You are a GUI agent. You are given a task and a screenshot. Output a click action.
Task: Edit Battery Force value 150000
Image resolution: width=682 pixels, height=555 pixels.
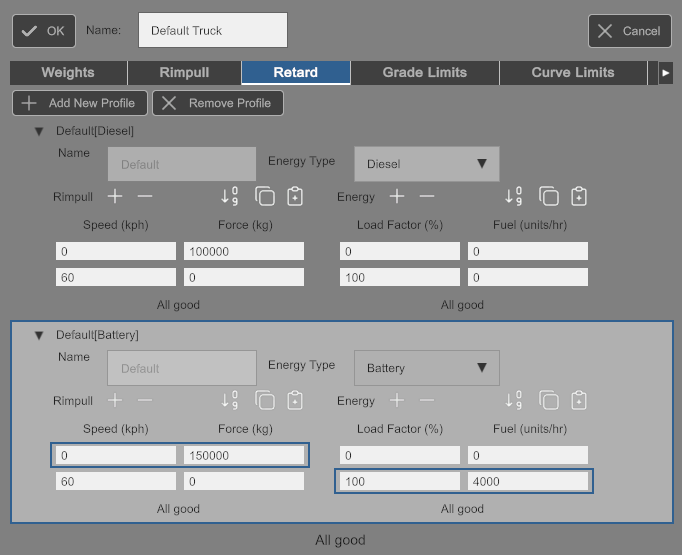point(244,455)
